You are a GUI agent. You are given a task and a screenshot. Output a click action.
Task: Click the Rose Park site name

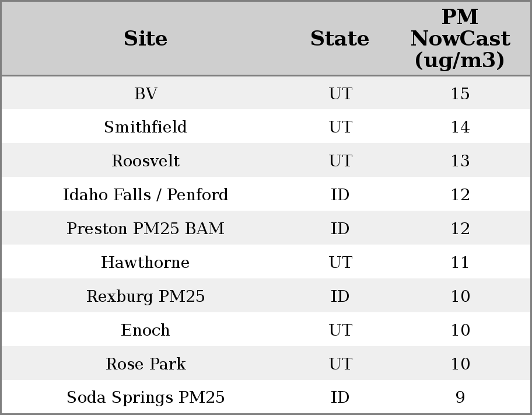tap(145, 364)
